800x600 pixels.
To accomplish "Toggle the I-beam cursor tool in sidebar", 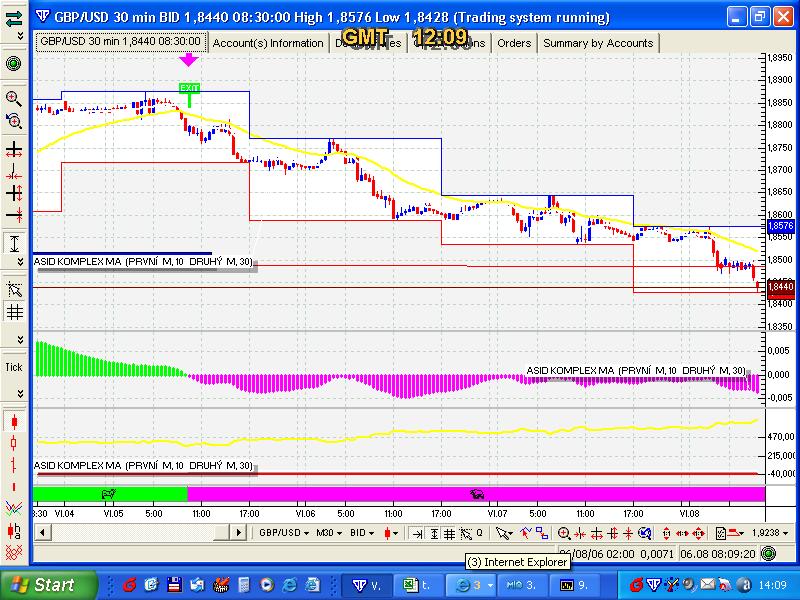I will 14,243.
